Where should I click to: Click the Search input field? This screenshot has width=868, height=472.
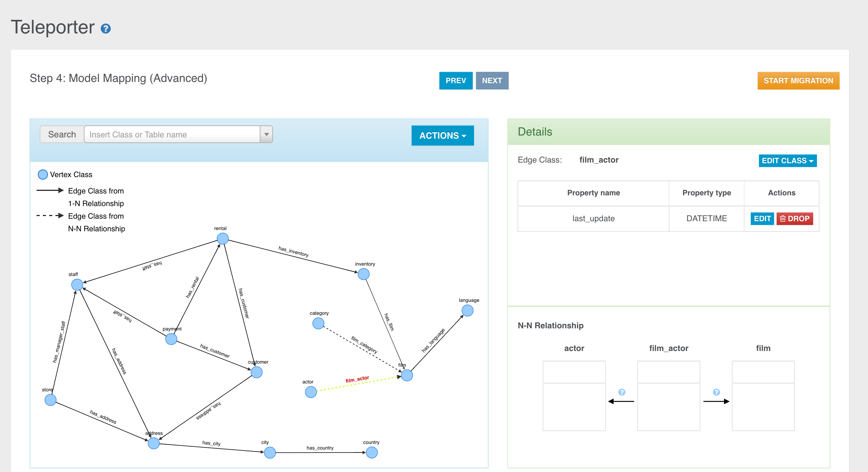tap(171, 134)
